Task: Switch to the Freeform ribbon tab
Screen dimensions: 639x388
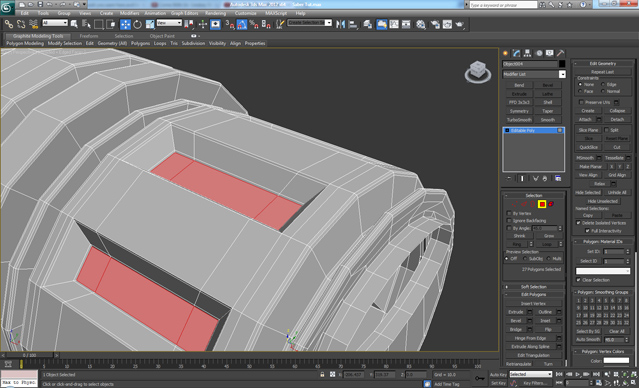Action: point(89,36)
